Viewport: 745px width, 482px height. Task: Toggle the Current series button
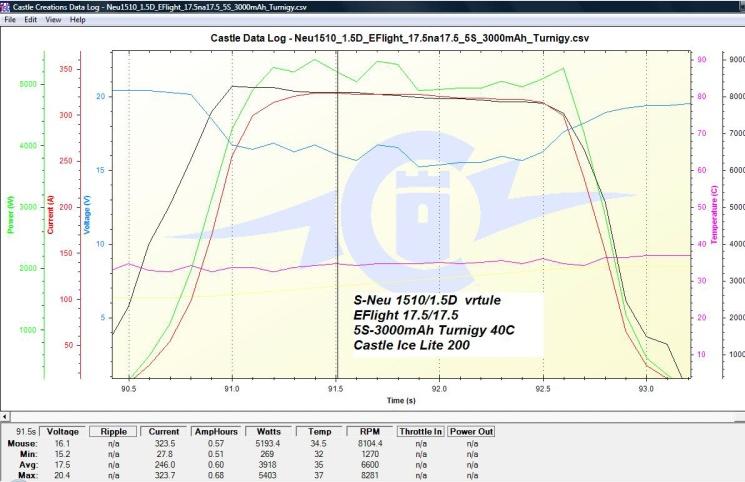tap(164, 432)
